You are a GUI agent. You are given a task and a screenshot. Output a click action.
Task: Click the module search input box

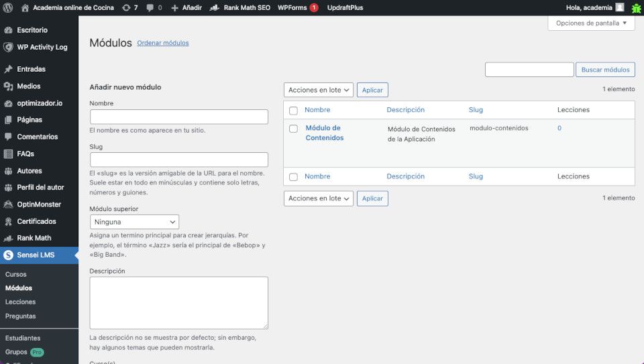pyautogui.click(x=529, y=70)
